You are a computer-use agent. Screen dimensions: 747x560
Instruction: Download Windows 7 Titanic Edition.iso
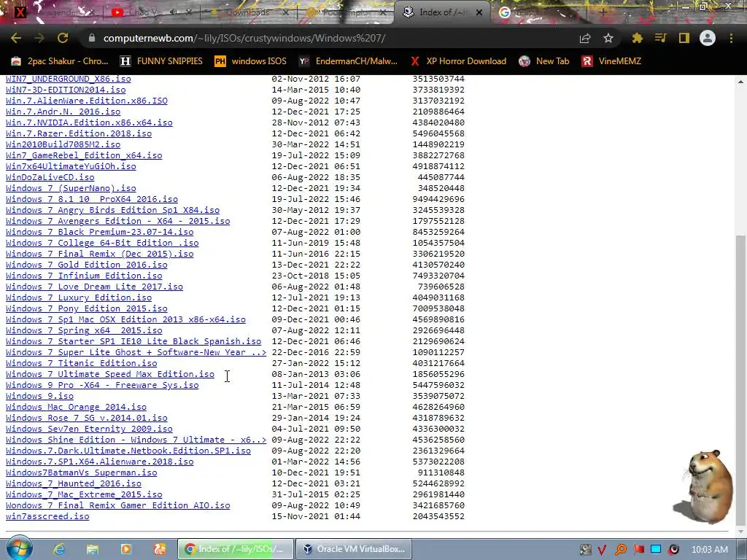point(82,363)
